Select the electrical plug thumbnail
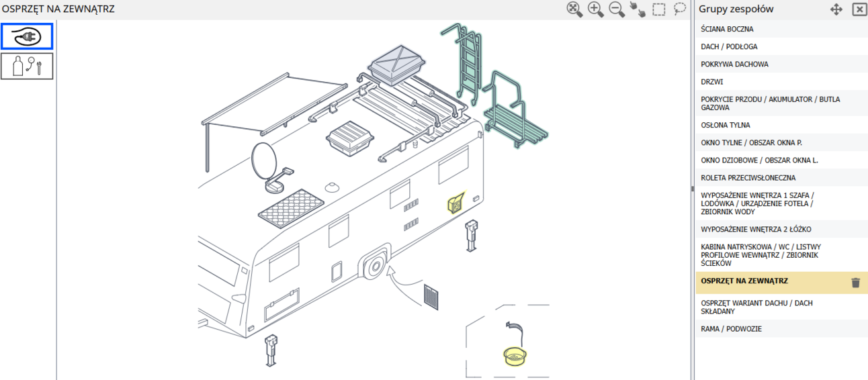 pos(27,36)
